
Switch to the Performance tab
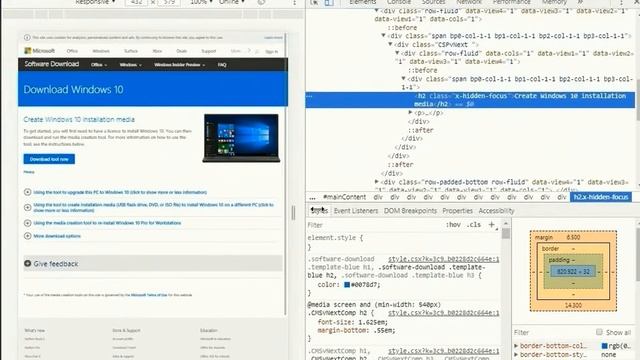(x=511, y=2)
